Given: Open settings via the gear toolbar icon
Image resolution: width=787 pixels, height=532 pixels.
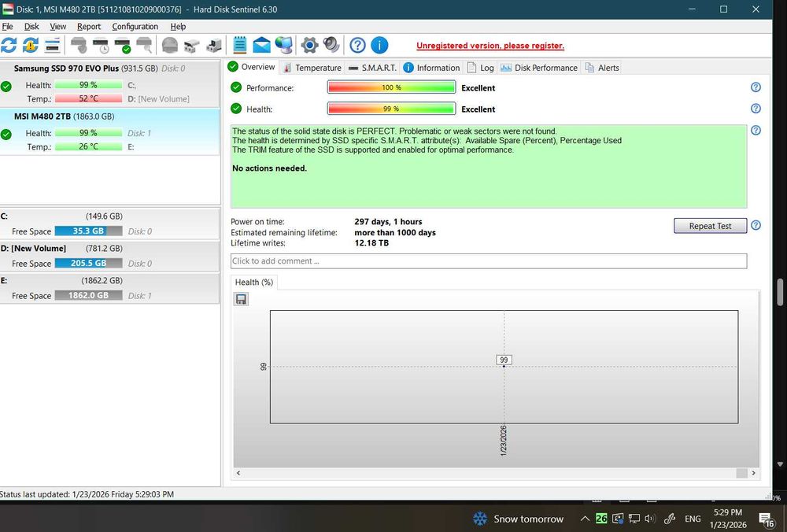Looking at the screenshot, I should [x=309, y=45].
